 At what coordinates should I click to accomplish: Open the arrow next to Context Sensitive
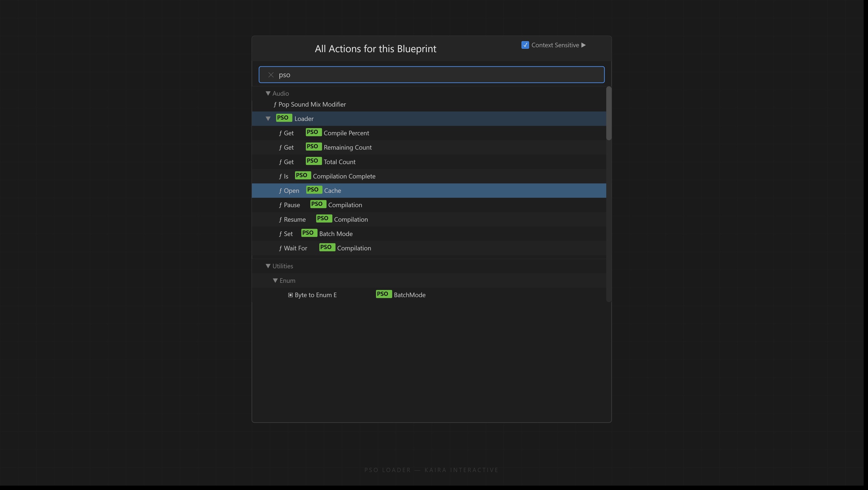583,45
